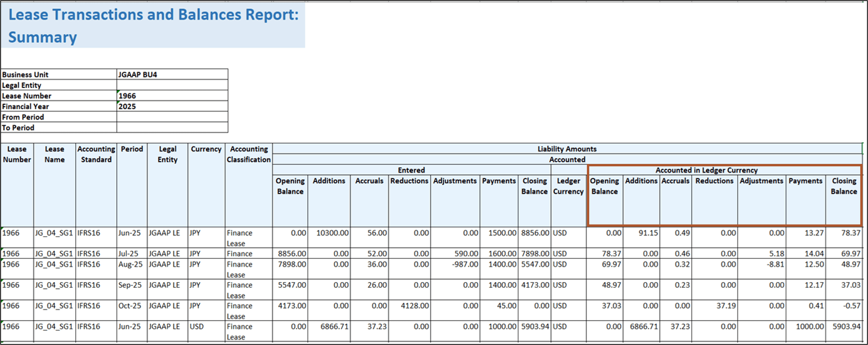
Task: Click the JG_04_SG1 lease name in the last row
Action: 55,326
